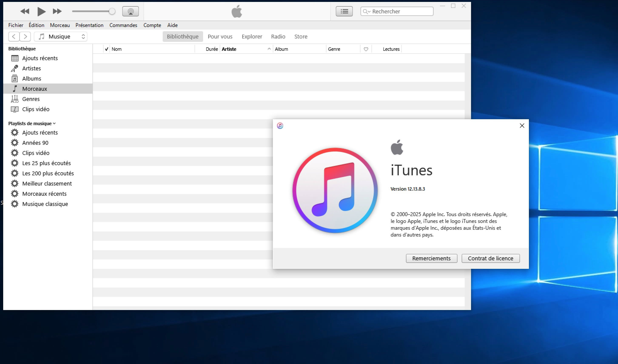The width and height of the screenshot is (618, 364).
Task: Click the checkmark column header
Action: [x=107, y=49]
